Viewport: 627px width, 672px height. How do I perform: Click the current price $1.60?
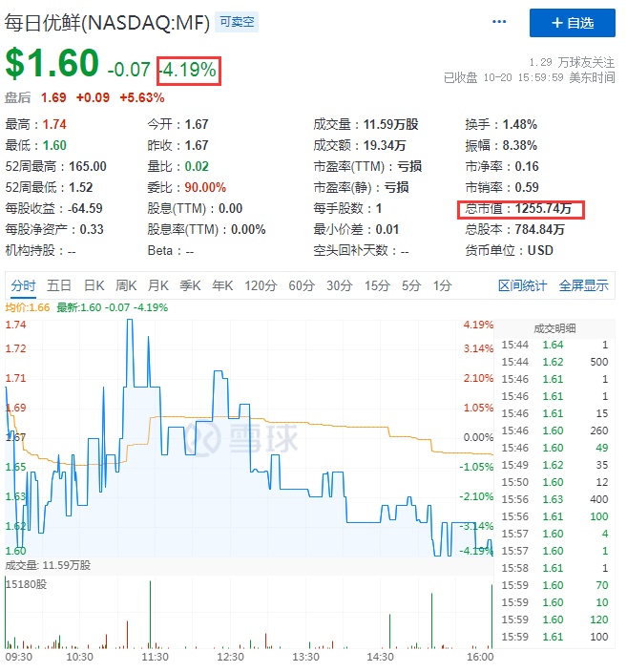[52, 63]
